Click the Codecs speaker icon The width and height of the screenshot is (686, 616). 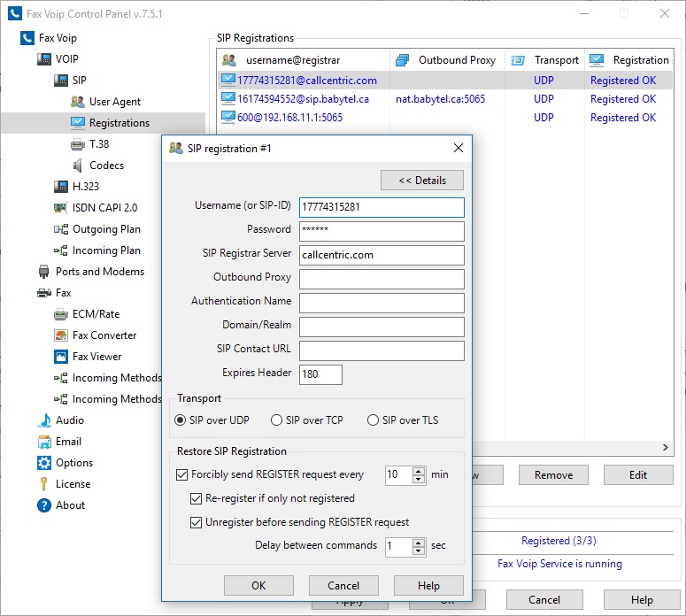coord(77,166)
